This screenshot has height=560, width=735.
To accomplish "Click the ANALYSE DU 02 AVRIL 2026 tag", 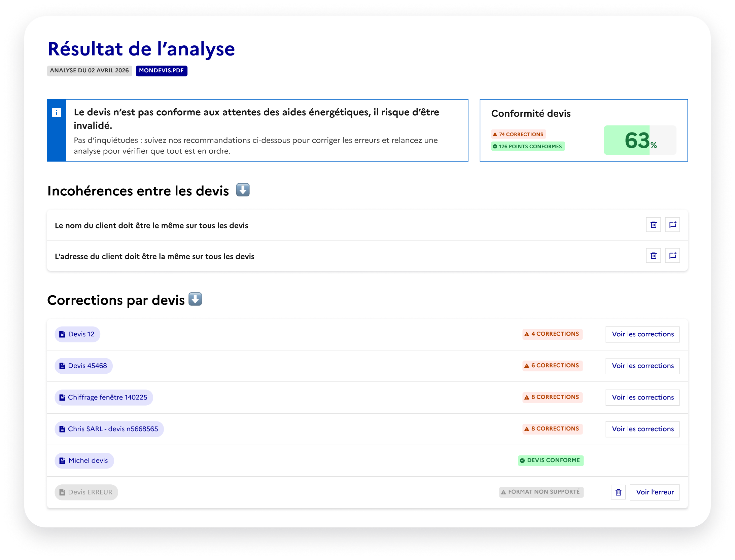I will 90,71.
